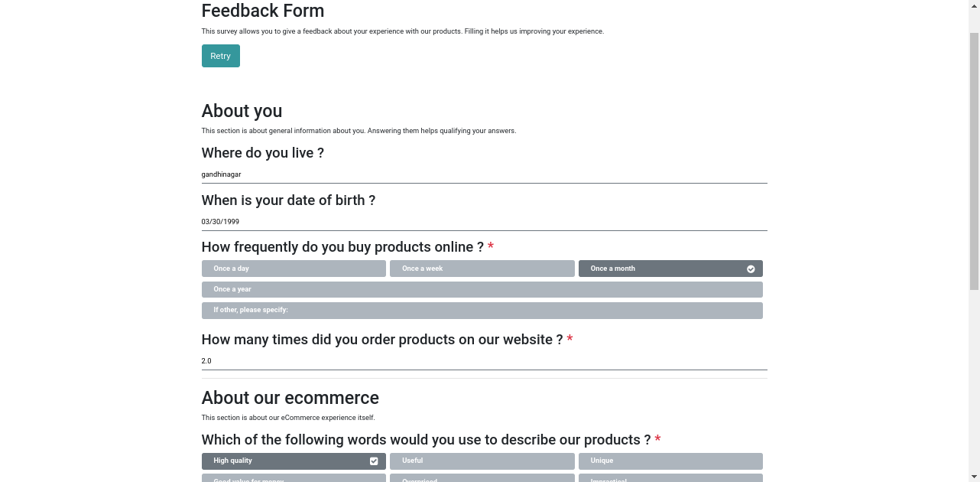This screenshot has width=980, height=482.
Task: Toggle the Overpriced checkbox option
Action: pyautogui.click(x=482, y=478)
